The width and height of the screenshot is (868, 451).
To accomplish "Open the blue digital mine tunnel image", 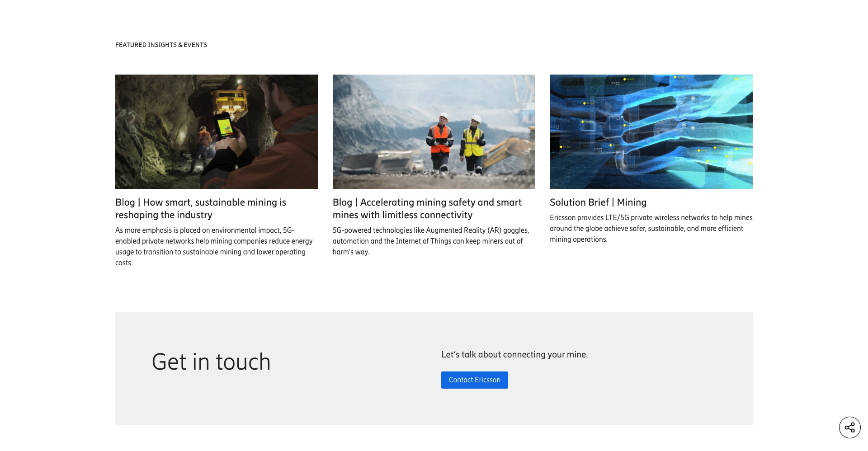I will point(651,132).
